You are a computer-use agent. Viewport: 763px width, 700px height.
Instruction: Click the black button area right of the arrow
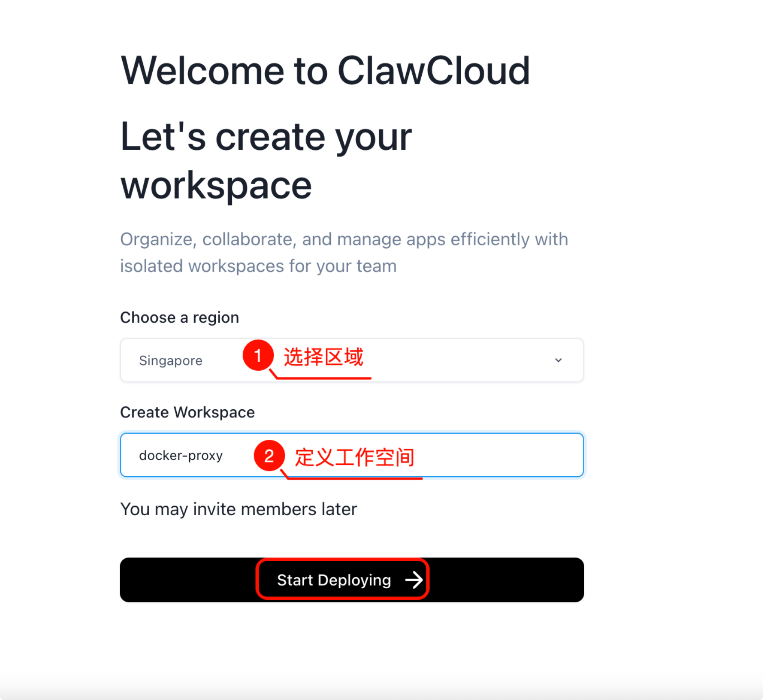coord(507,580)
